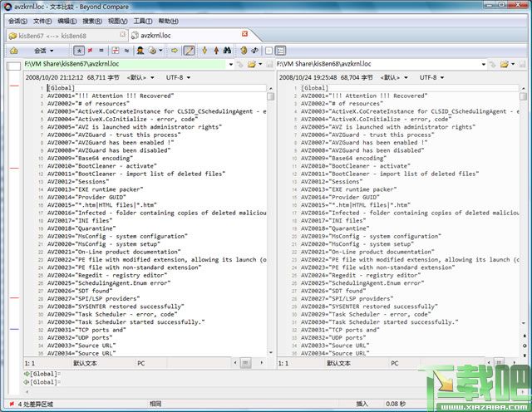The image size is (532, 412).
Task: Toggle the blank single-pane layout icon
Action: click(x=268, y=51)
